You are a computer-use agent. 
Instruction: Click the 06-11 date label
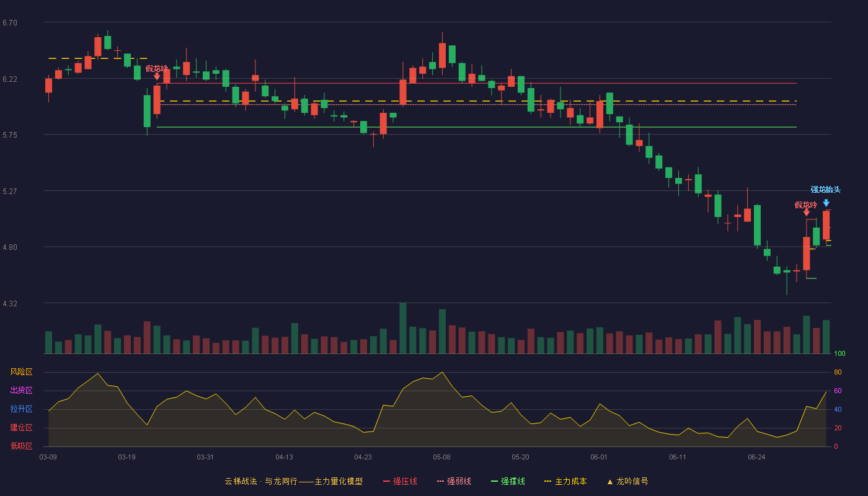(678, 457)
